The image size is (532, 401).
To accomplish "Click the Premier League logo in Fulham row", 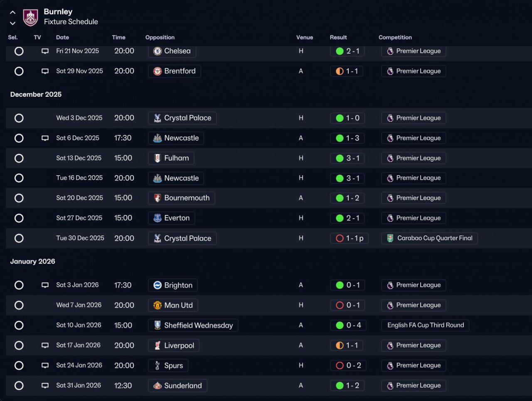I will tap(390, 158).
